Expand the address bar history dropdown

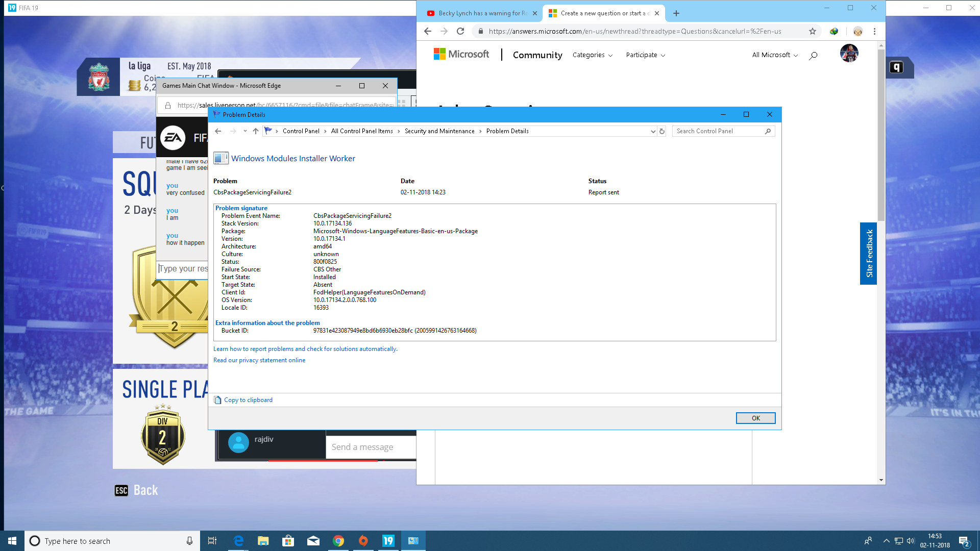pyautogui.click(x=653, y=131)
